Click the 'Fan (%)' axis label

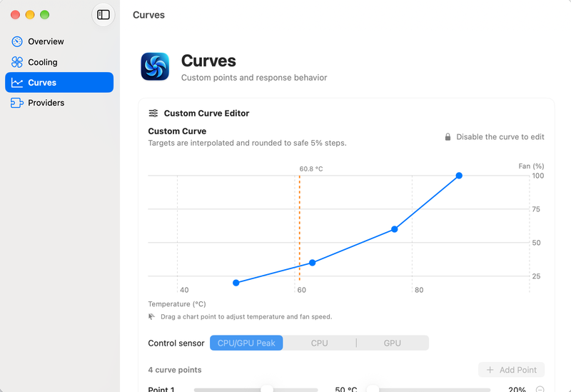click(531, 166)
